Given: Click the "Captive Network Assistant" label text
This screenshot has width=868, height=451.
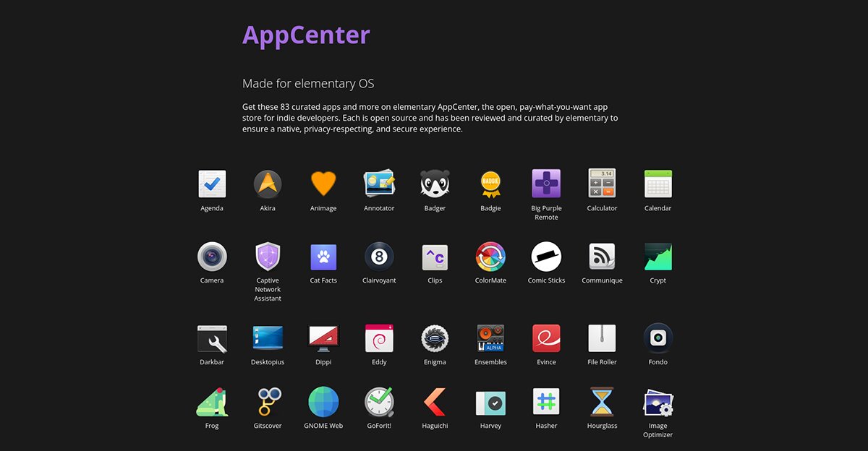Looking at the screenshot, I should 268,289.
